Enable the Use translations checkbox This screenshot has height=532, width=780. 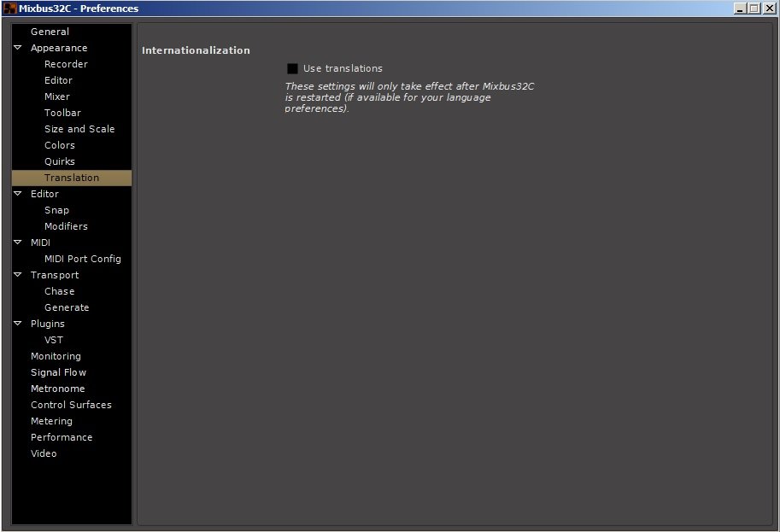click(292, 68)
